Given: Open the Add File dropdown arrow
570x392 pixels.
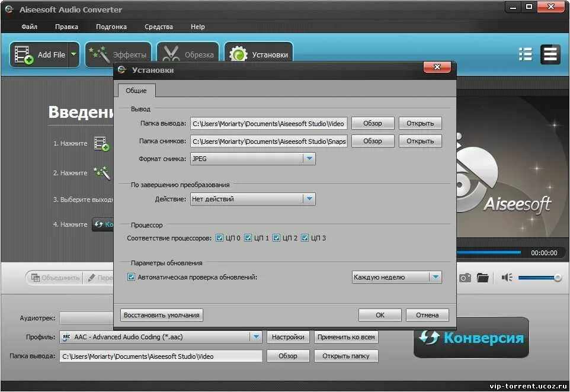Looking at the screenshot, I should pos(74,54).
